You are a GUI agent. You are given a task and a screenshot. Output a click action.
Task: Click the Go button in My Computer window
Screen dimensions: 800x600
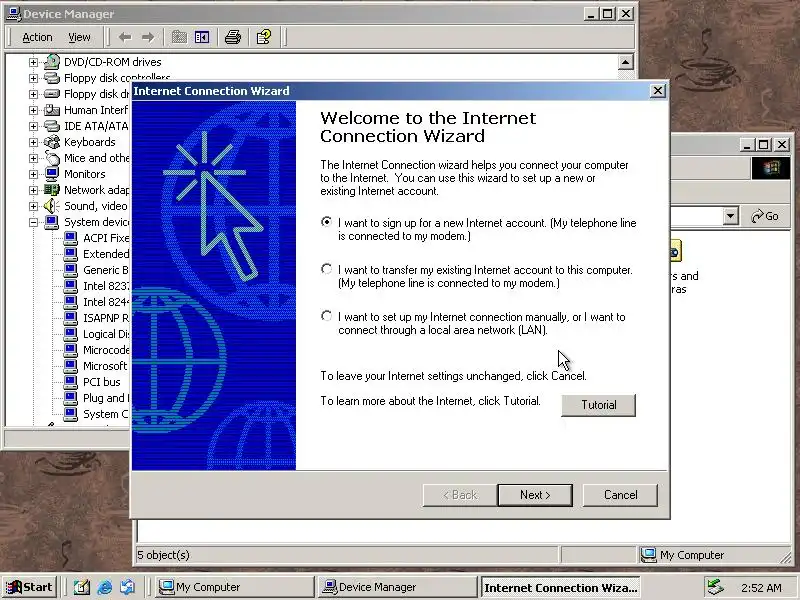pos(765,216)
